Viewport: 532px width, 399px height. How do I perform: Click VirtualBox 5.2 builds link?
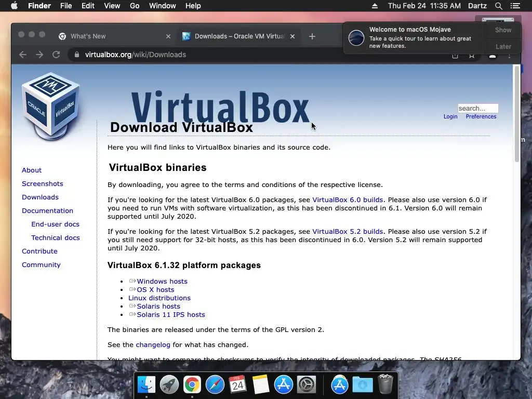(348, 232)
